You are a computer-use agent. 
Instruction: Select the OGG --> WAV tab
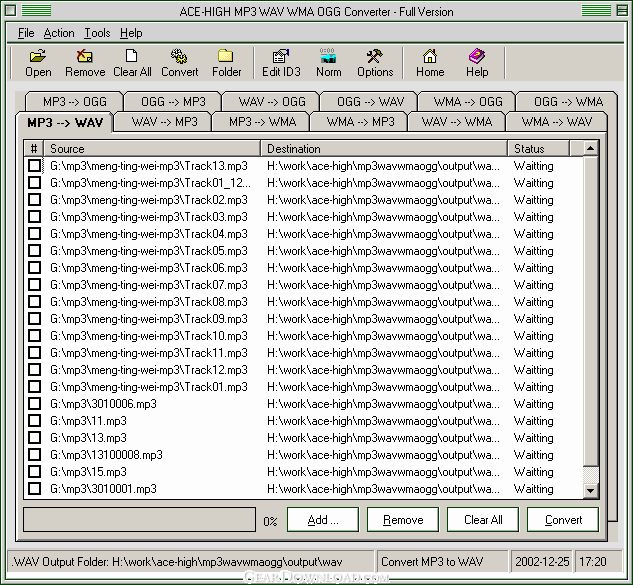click(x=370, y=101)
